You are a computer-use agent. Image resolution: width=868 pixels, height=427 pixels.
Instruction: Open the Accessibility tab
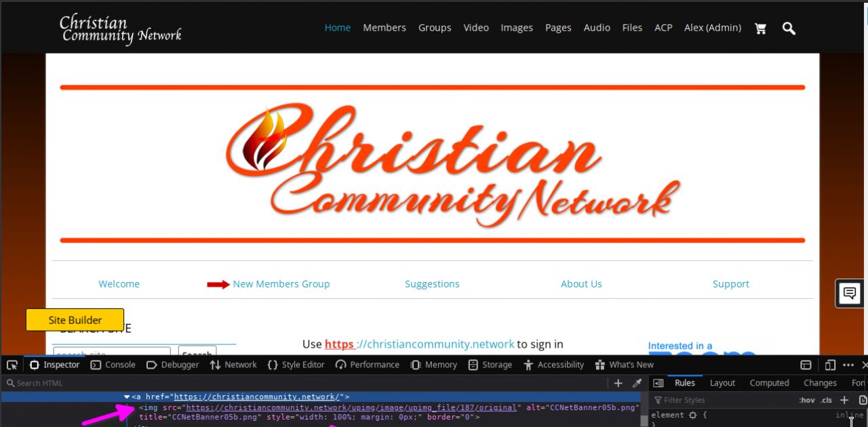(553, 365)
